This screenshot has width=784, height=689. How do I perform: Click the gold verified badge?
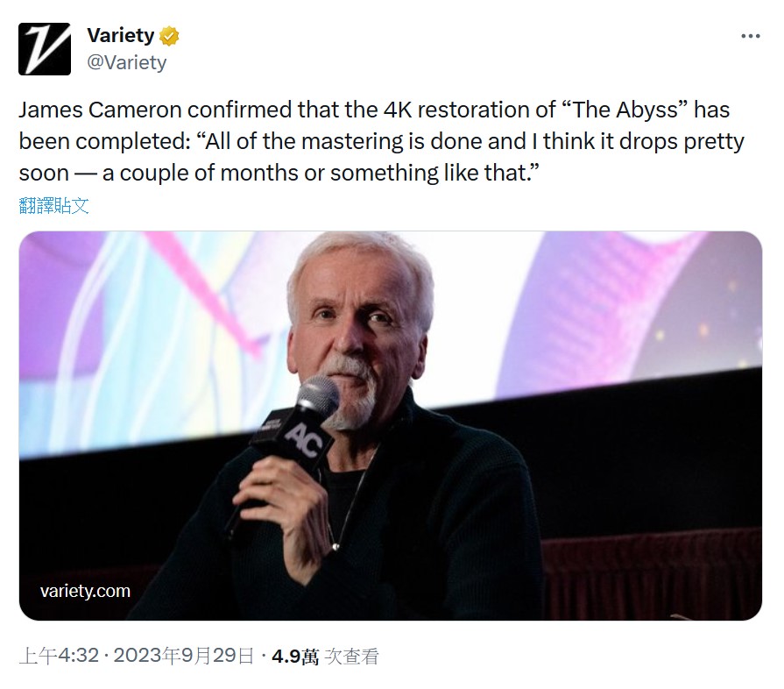point(170,37)
